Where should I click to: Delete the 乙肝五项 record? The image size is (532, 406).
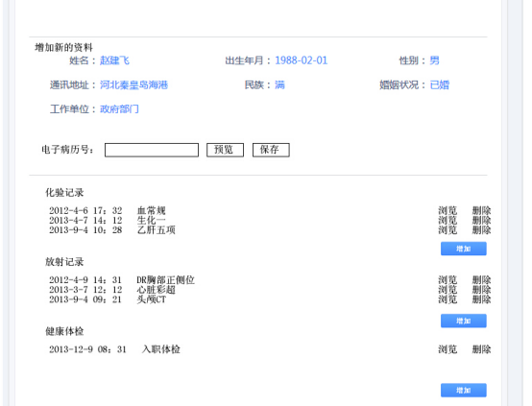point(481,230)
